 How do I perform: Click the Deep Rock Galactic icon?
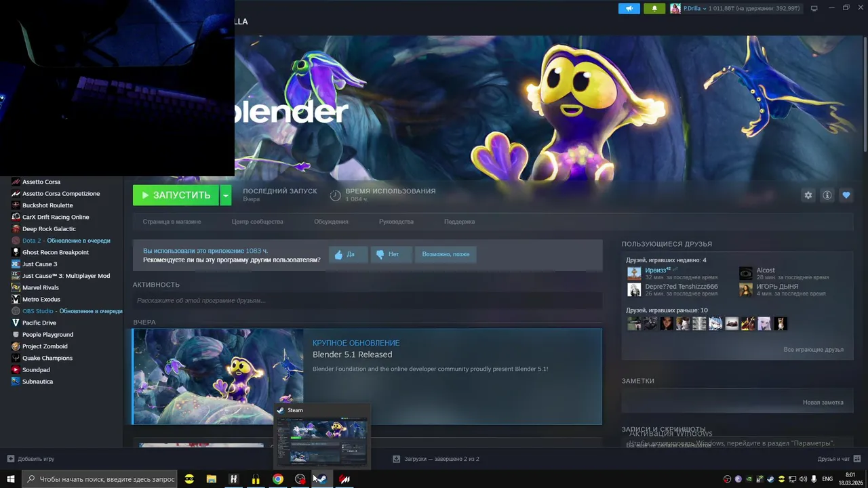coord(16,228)
